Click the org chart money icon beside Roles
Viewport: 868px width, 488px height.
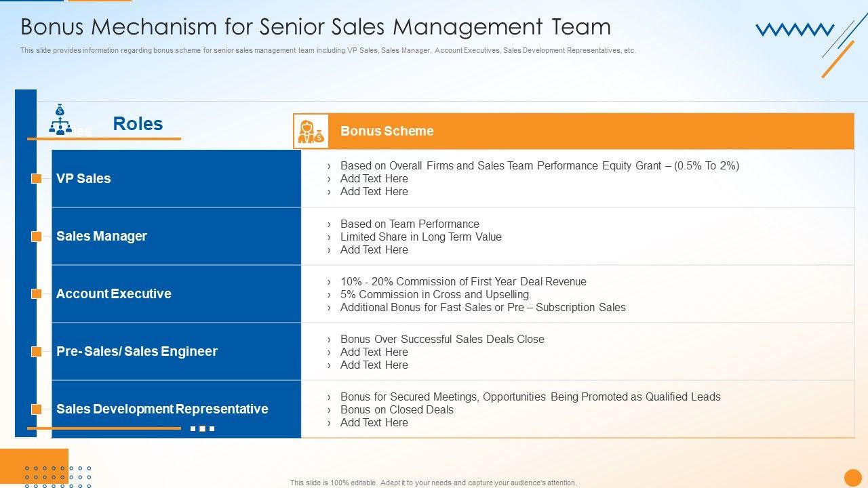point(60,120)
